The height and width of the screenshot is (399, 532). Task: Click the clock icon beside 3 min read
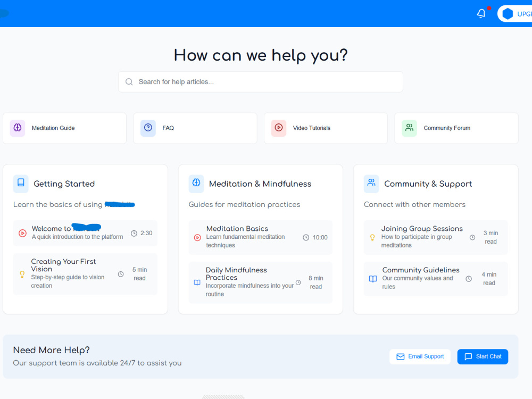click(x=472, y=237)
